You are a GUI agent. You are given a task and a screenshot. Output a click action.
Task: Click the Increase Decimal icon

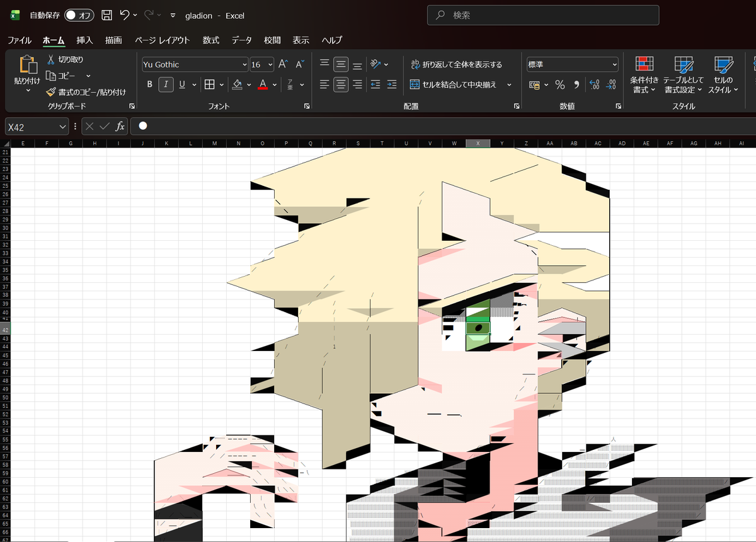point(594,84)
